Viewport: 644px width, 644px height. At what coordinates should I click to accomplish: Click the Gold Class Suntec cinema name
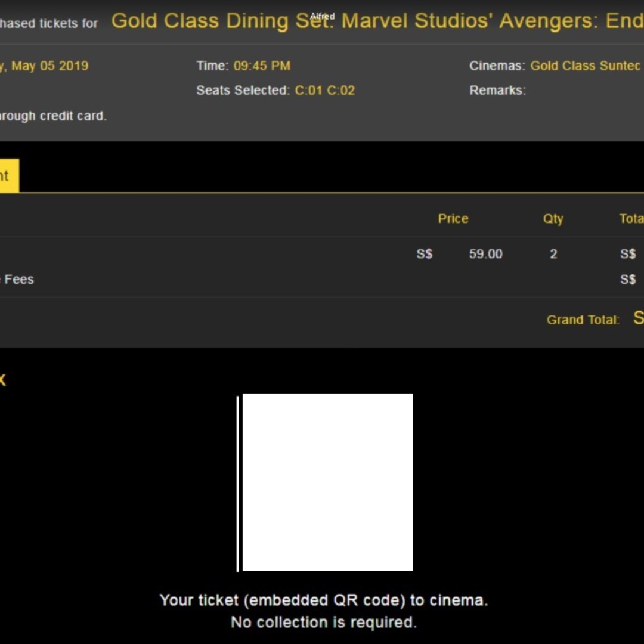click(585, 66)
